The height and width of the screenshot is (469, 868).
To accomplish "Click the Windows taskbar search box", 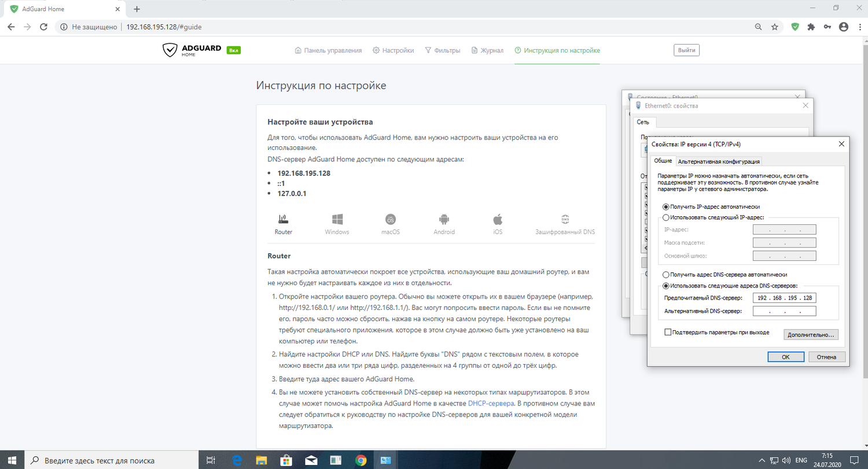I will [111, 460].
